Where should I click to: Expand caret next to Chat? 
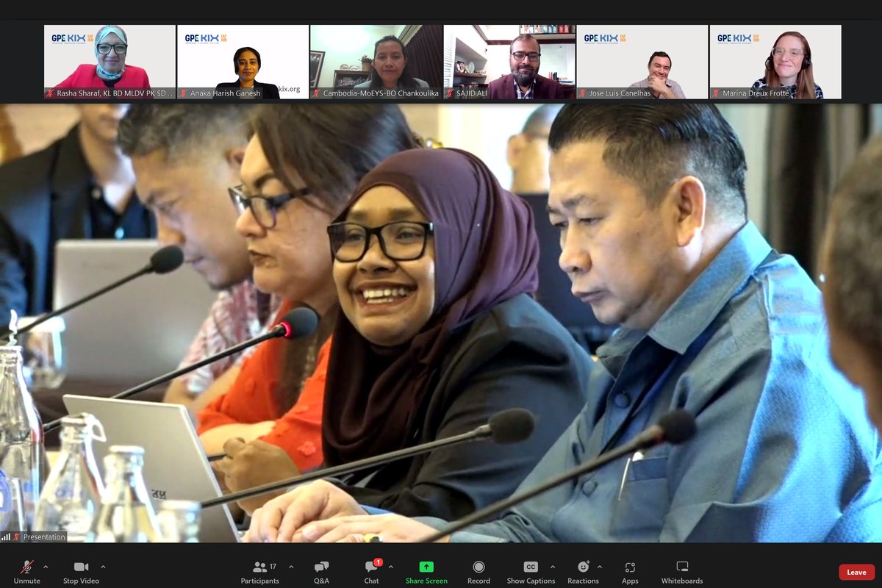[390, 567]
